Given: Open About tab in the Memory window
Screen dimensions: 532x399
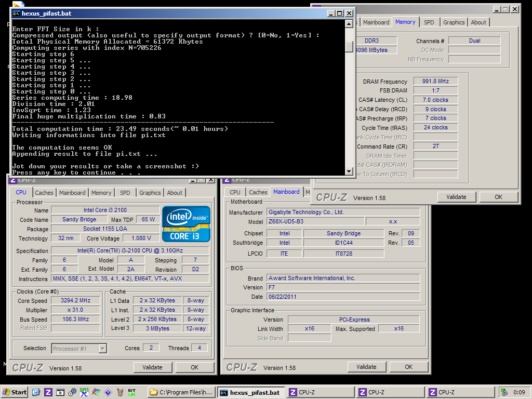Looking at the screenshot, I should (478, 22).
